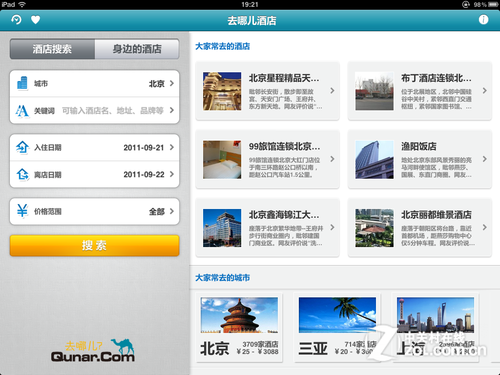Tap chevron on 99旅馆连锁北京 card
The height and width of the screenshot is (375, 500).
coord(332,159)
